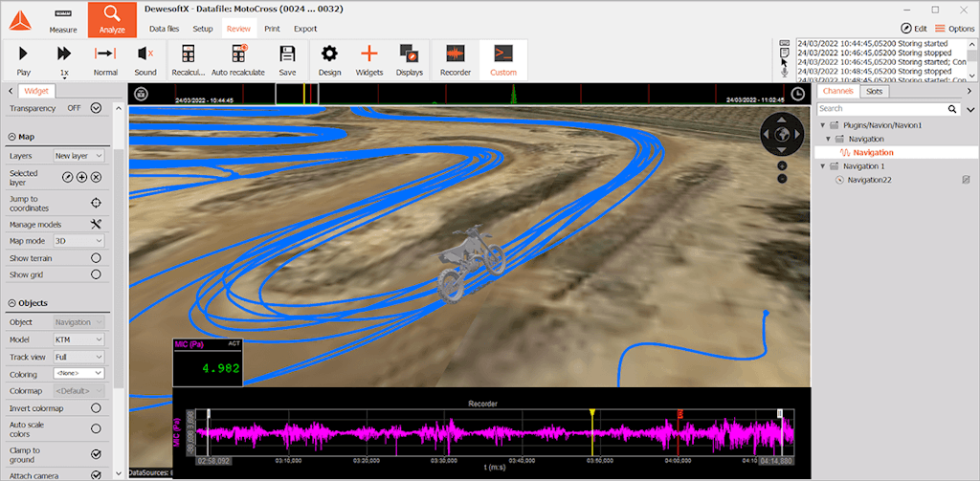The image size is (980, 481).
Task: Open the Track view Full dropdown
Action: [x=78, y=357]
